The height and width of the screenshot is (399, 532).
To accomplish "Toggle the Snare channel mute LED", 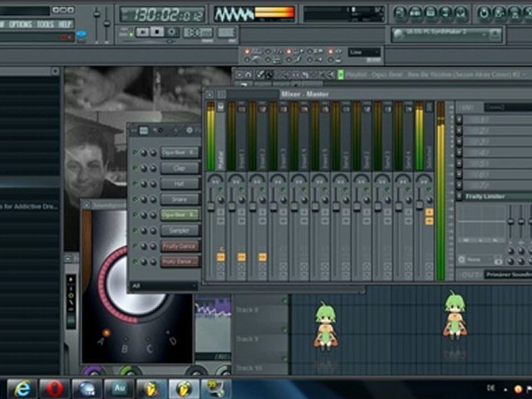I will point(135,199).
